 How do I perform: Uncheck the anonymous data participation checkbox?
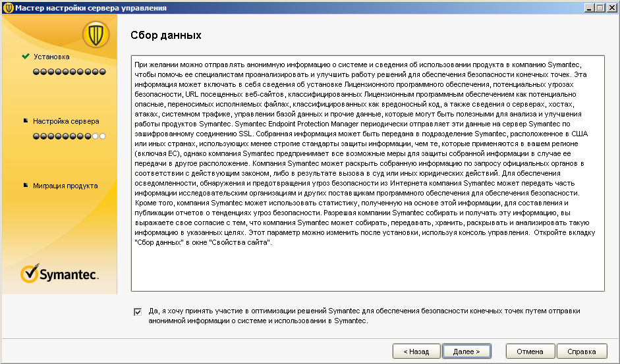coord(138,312)
